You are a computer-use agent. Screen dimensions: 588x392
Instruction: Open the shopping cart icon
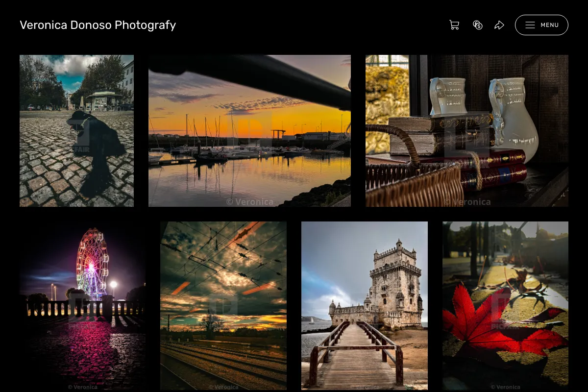[454, 25]
